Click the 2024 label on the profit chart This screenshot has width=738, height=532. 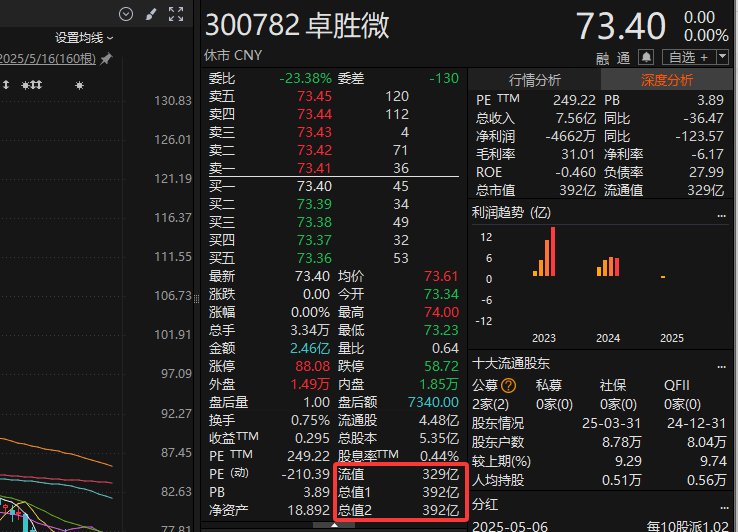coord(608,339)
